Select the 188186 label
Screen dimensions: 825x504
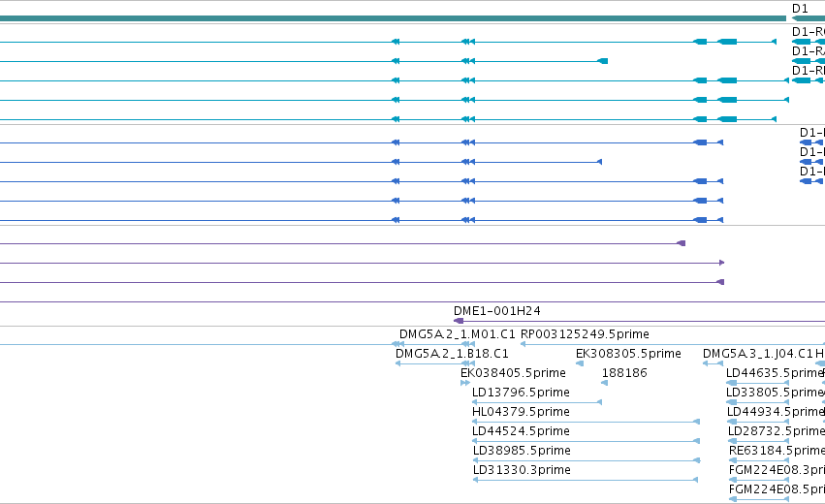point(624,373)
